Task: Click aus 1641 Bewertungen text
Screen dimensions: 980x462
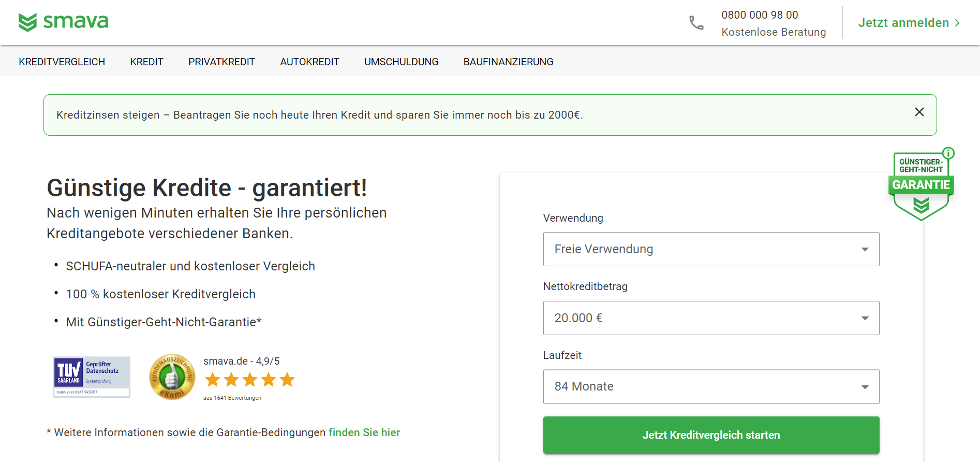Action: (x=232, y=398)
